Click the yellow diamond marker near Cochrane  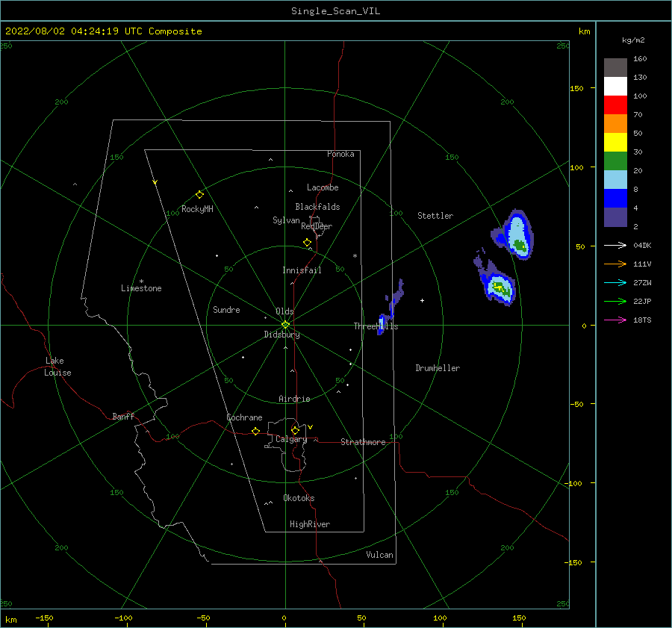256,431
